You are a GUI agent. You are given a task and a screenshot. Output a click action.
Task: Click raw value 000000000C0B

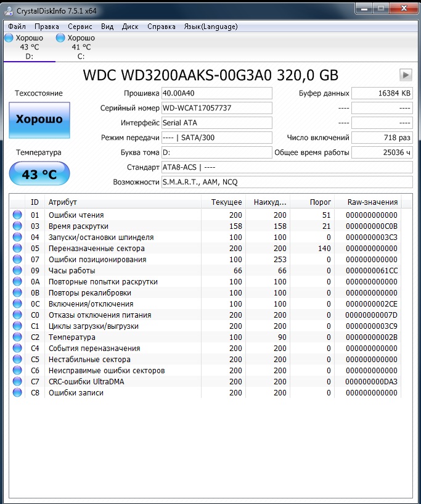(x=372, y=226)
